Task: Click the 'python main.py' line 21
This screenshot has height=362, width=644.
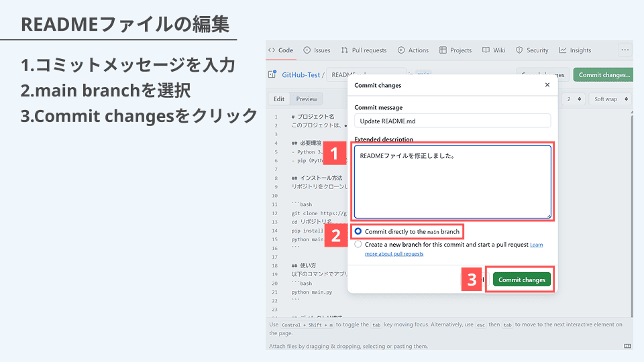Action: (312, 292)
